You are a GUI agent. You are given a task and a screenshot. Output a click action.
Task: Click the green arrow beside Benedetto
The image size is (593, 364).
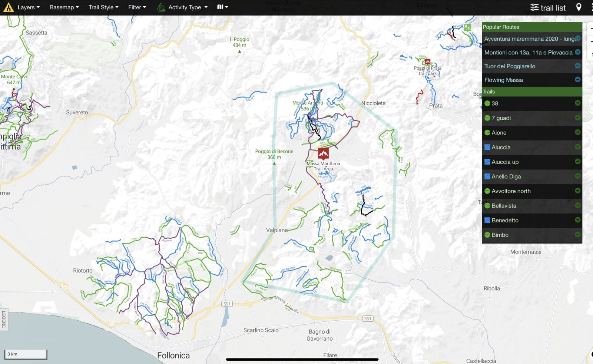pos(577,220)
